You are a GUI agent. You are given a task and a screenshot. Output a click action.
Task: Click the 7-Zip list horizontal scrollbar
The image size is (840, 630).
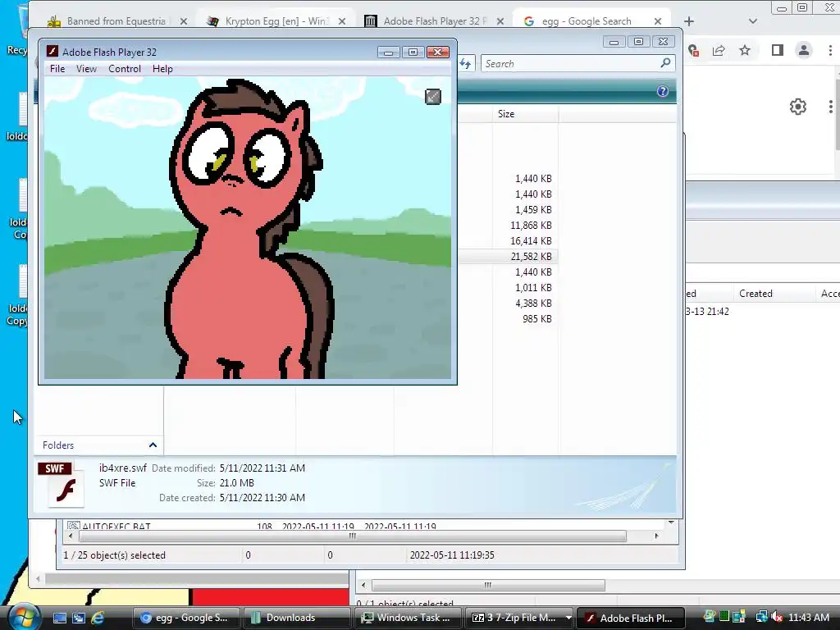352,536
